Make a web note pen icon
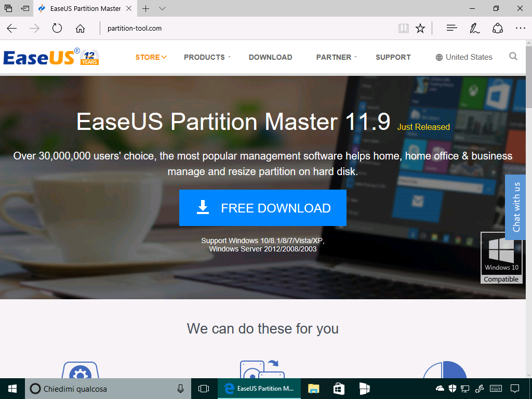The width and height of the screenshot is (532, 399). click(474, 28)
